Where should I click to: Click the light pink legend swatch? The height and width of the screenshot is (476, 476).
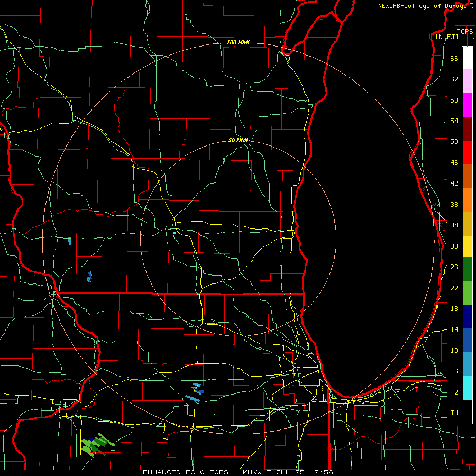[x=467, y=81]
